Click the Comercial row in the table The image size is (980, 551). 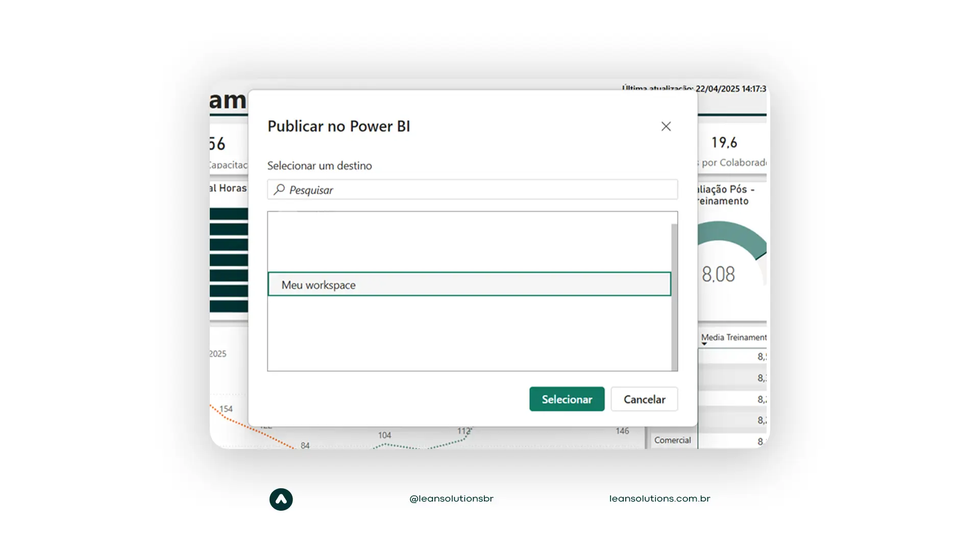coord(672,440)
